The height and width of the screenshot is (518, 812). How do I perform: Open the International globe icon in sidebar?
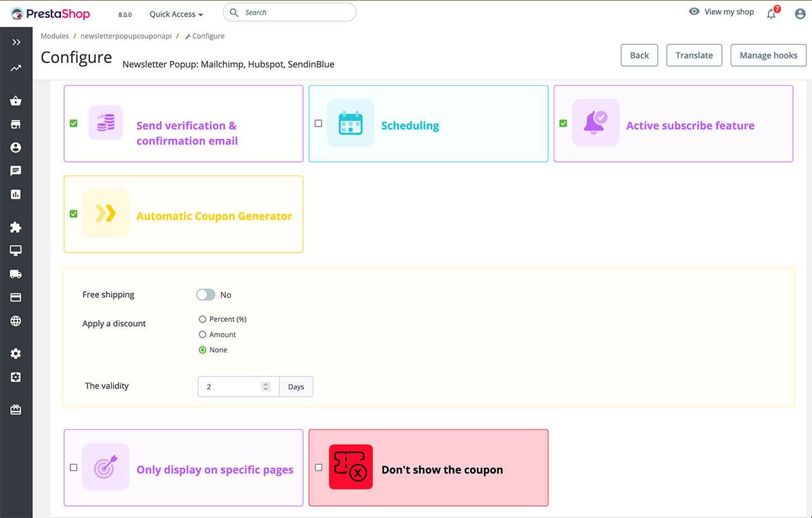(16, 321)
